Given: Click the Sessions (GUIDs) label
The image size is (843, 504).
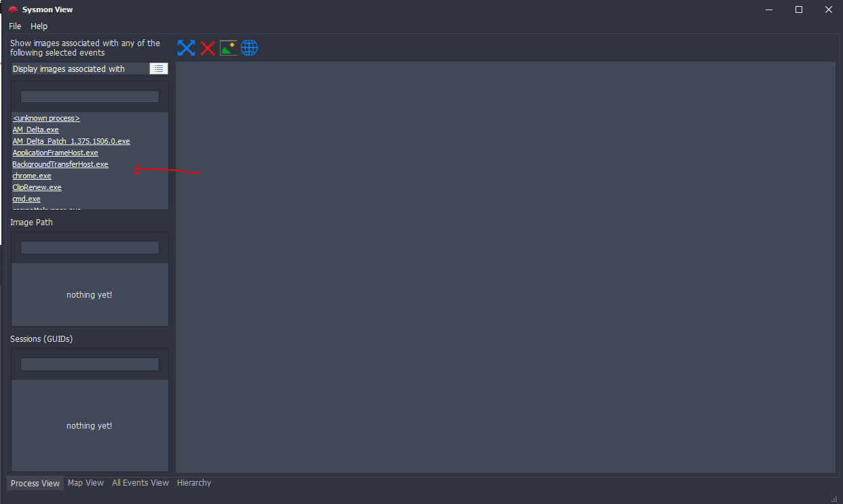Looking at the screenshot, I should point(41,338).
